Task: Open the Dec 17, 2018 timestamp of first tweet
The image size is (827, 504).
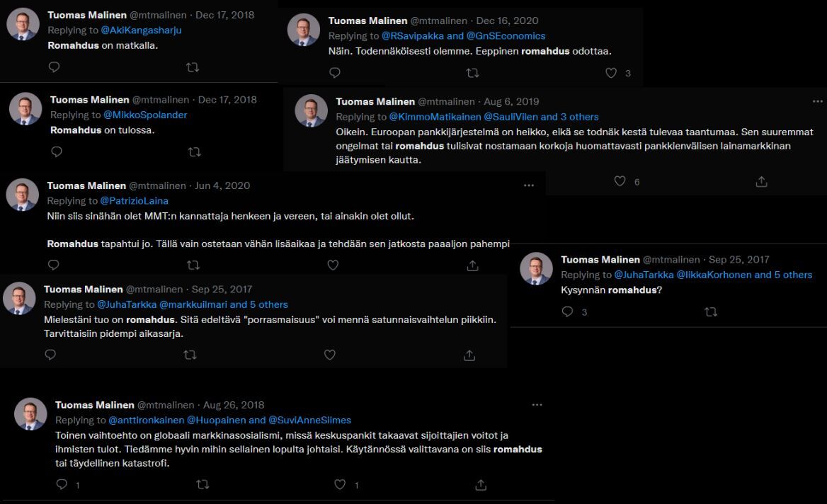Action: click(x=224, y=15)
